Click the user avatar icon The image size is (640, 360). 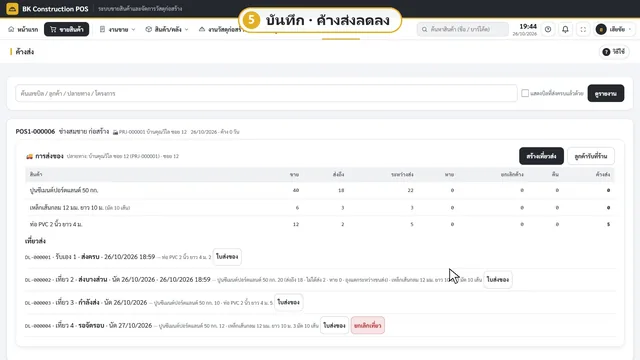pos(601,29)
